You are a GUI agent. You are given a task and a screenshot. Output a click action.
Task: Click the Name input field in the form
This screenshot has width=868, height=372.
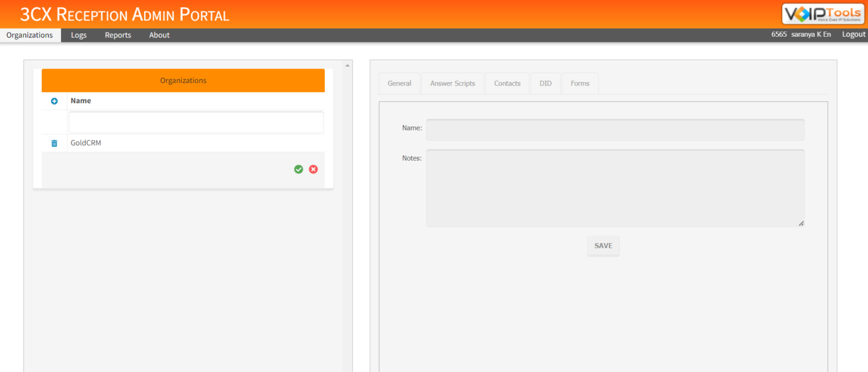(x=615, y=129)
